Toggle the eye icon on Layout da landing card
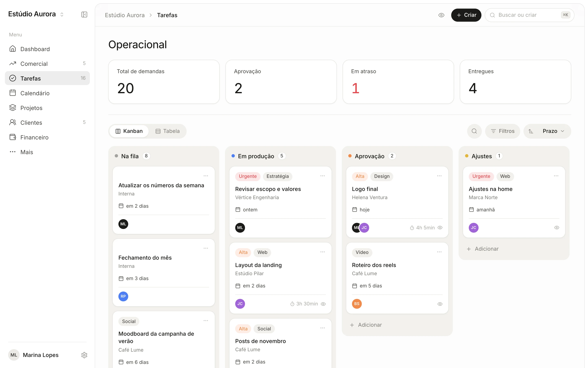Screen dimensions: 588x368 point(323,304)
